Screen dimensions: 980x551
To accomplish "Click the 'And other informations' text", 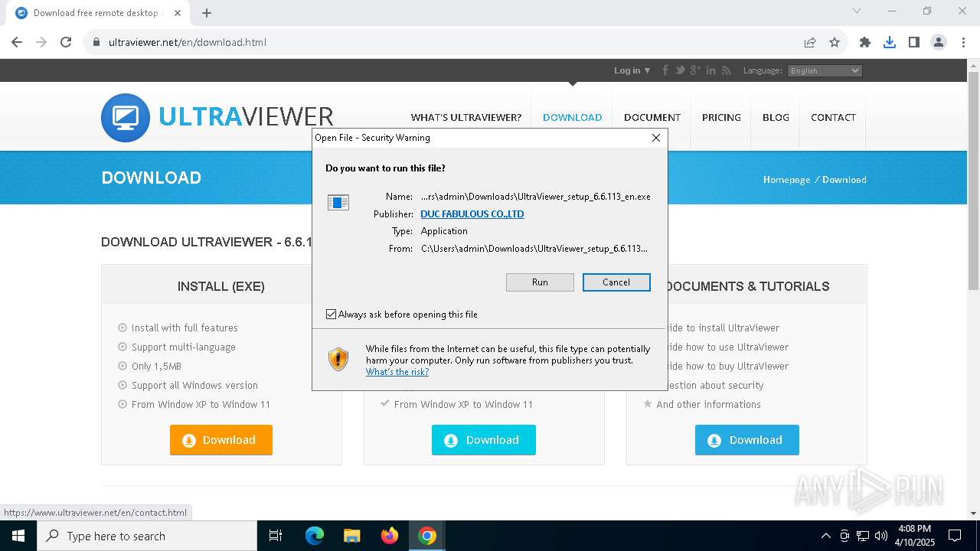I will [708, 404].
